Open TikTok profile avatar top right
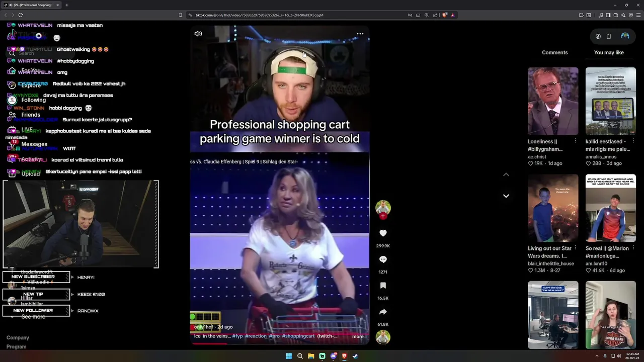 click(x=625, y=36)
